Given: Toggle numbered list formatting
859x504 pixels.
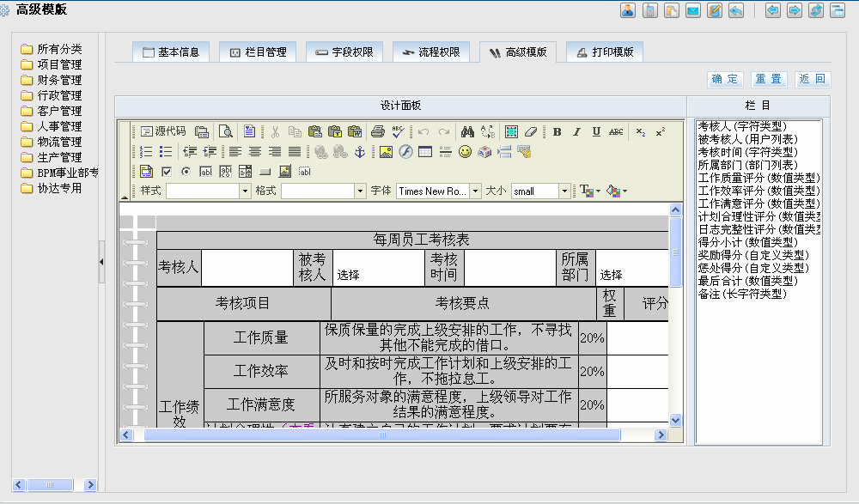Looking at the screenshot, I should 146,152.
